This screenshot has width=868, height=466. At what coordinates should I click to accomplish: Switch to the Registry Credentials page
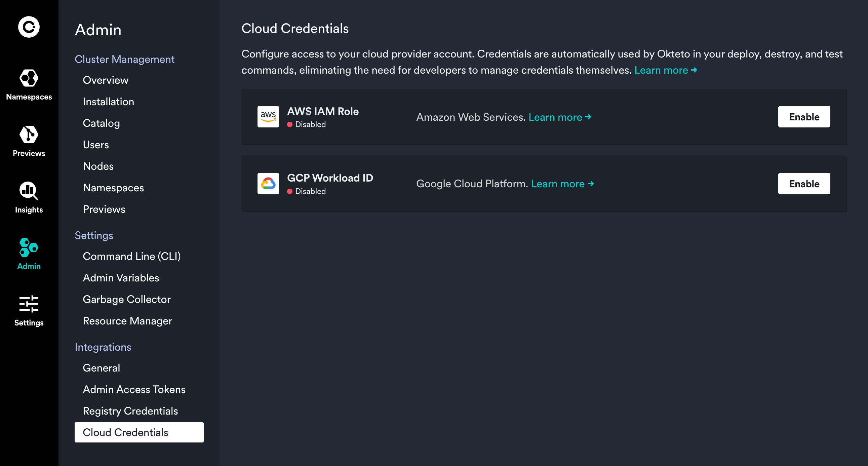[130, 411]
